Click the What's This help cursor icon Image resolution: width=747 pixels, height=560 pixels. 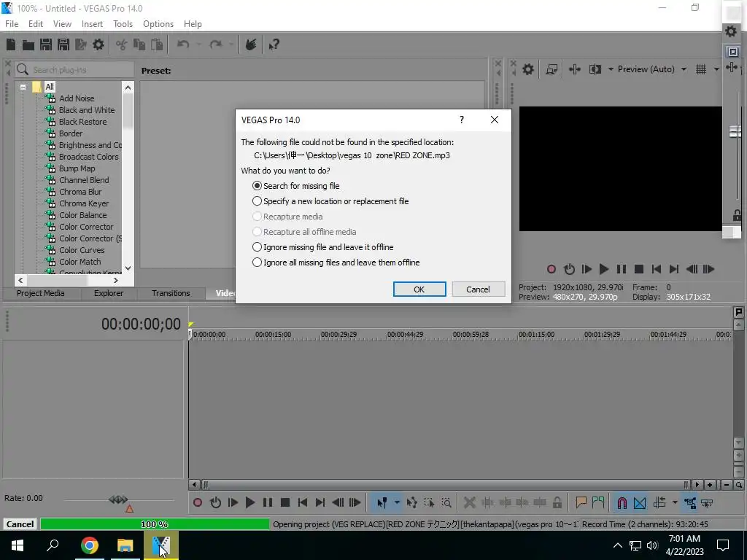tap(274, 44)
